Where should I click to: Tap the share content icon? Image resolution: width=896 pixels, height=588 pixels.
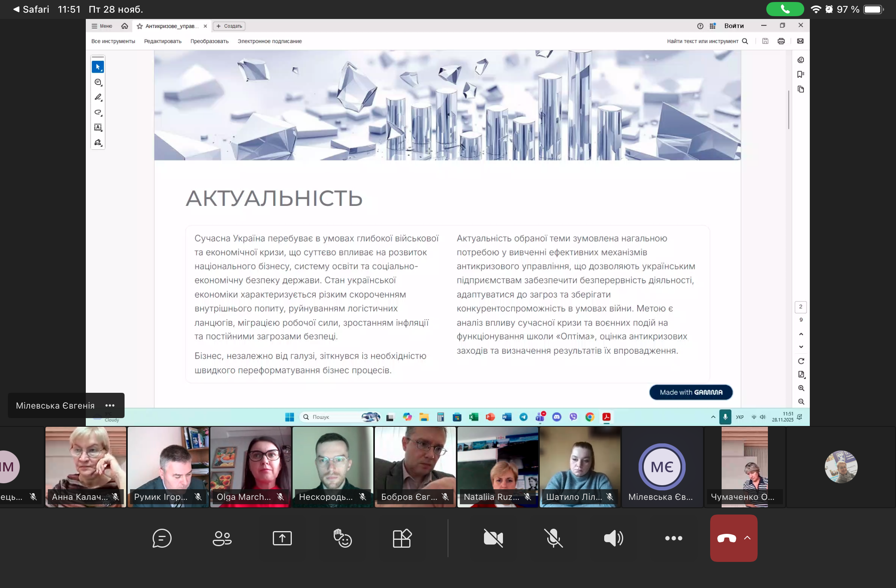(x=282, y=538)
